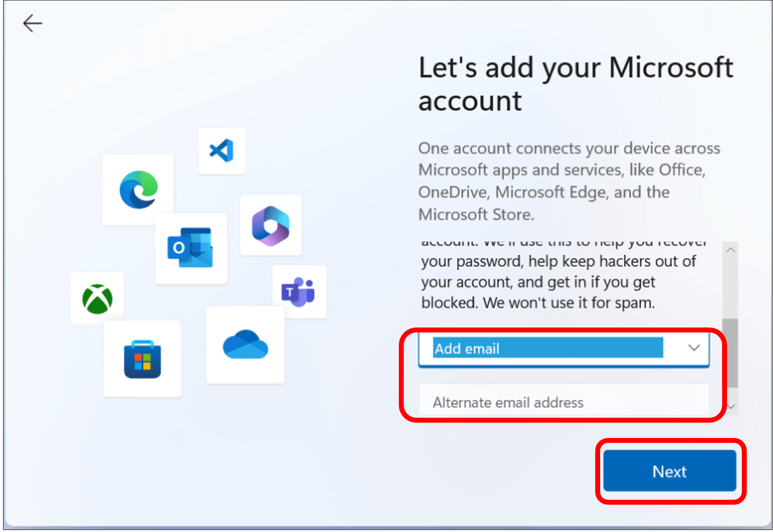The height and width of the screenshot is (532, 773).
Task: Click the "Let's add your Microsoft account" heading
Action: pos(576,84)
